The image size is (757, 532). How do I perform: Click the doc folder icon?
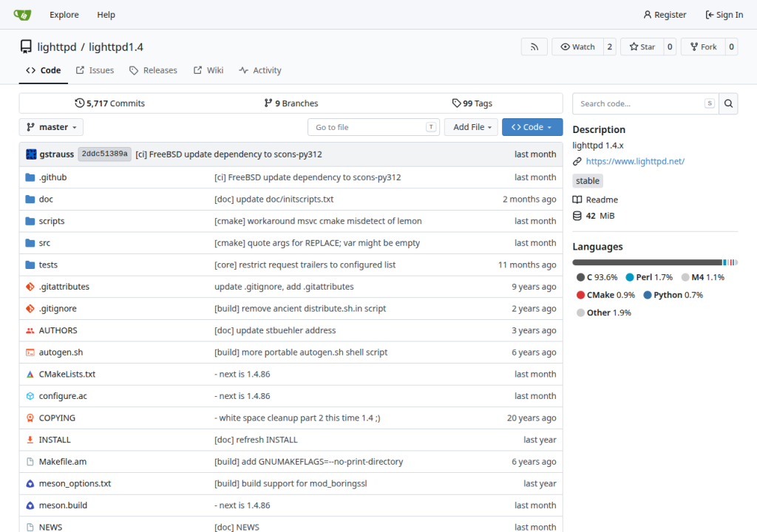point(30,199)
